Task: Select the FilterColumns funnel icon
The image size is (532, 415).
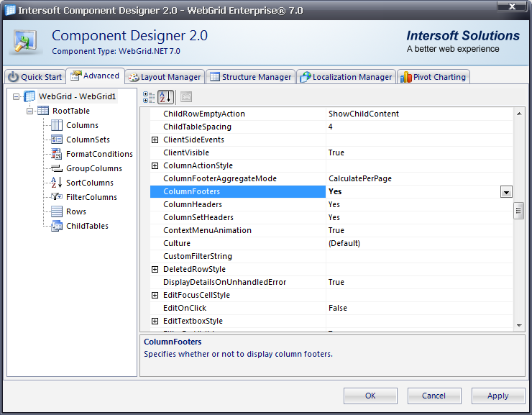Action: tap(57, 197)
